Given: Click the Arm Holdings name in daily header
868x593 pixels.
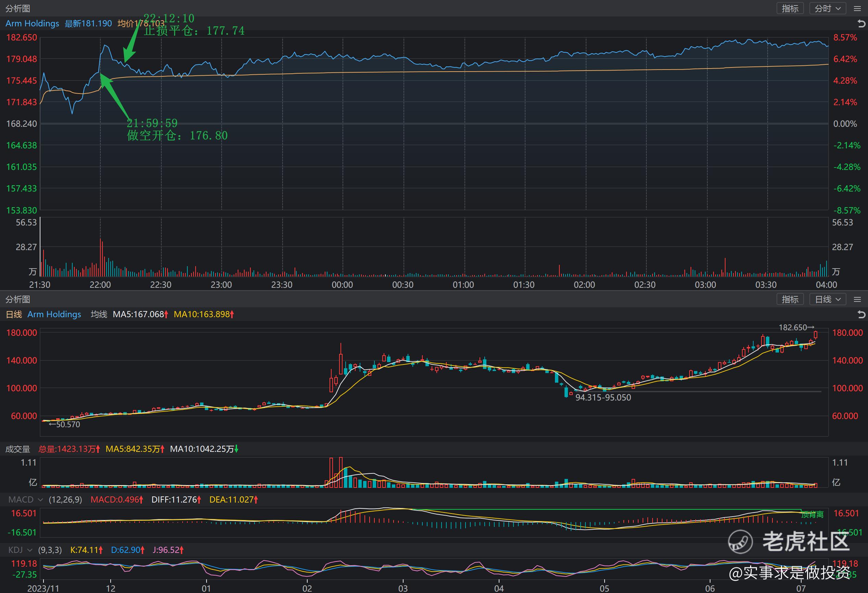Looking at the screenshot, I should (54, 314).
